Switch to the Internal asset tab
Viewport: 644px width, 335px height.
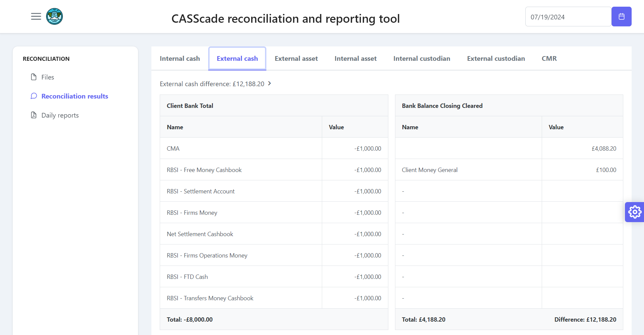(355, 58)
